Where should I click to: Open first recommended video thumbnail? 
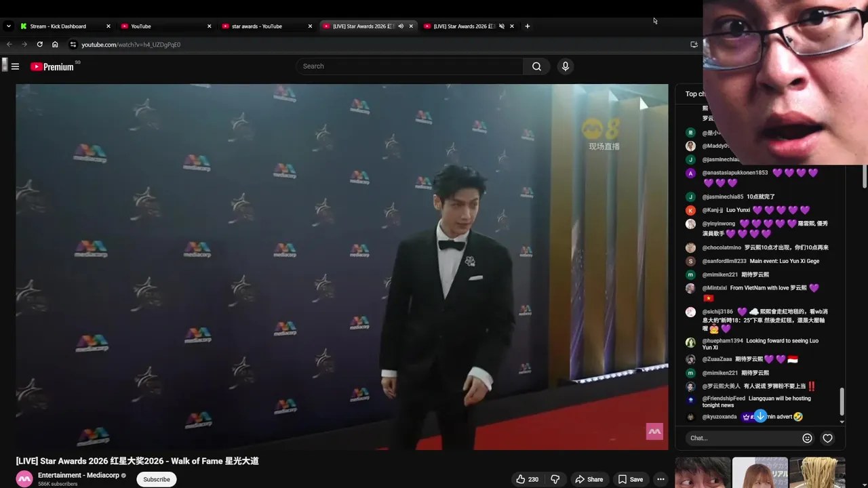coord(703,473)
